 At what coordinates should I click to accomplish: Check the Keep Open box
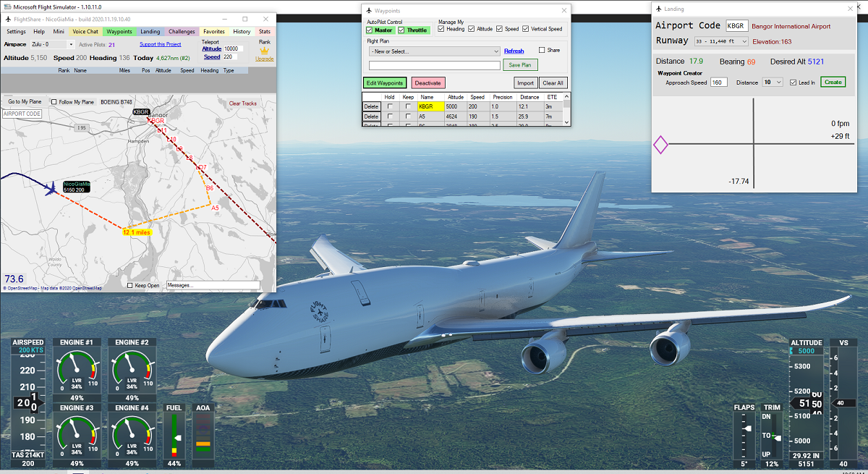130,285
